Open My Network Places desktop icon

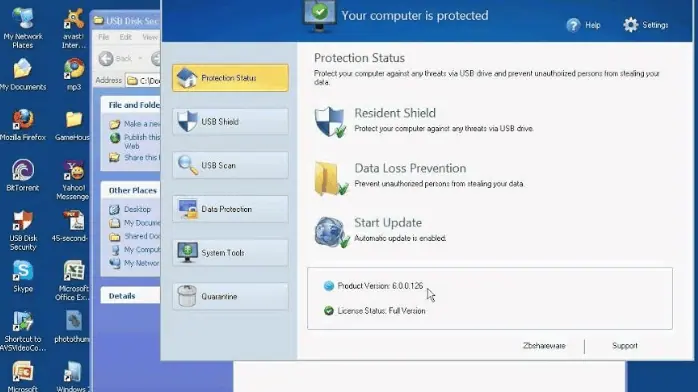click(x=23, y=28)
